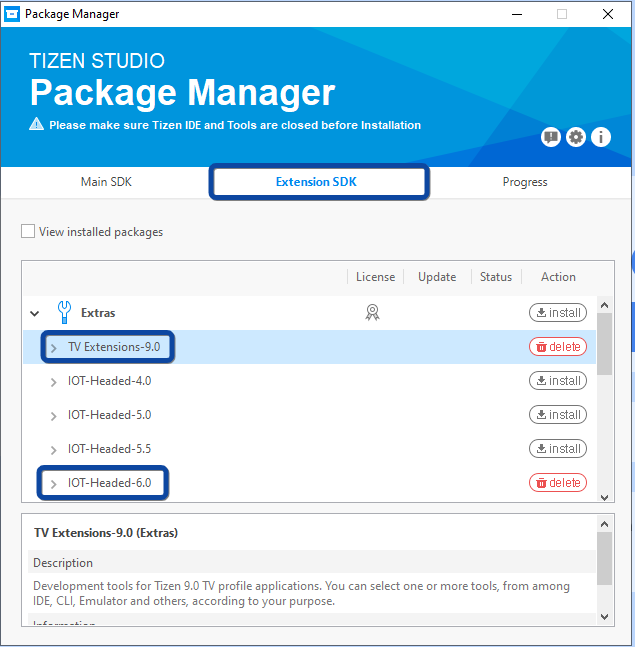Toggle View installed packages checkbox
This screenshot has width=635, height=647.
(x=28, y=231)
